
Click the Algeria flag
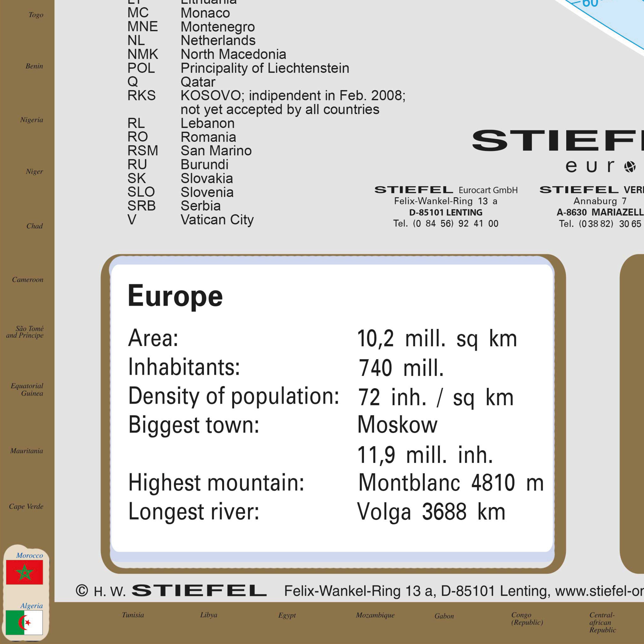tap(24, 622)
